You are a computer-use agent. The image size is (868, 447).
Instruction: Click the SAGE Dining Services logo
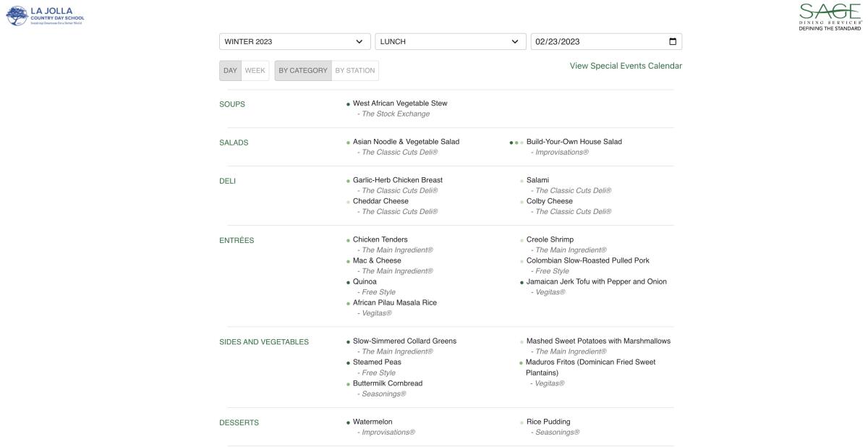830,16
